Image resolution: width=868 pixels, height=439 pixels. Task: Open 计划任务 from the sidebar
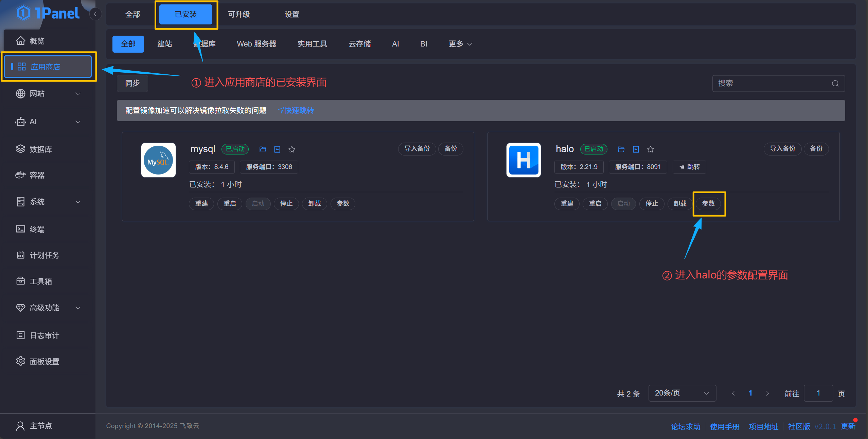(44, 255)
